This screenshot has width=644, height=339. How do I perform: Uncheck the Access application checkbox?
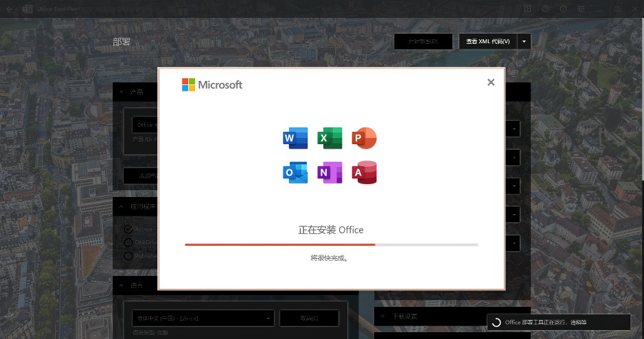coord(128,229)
